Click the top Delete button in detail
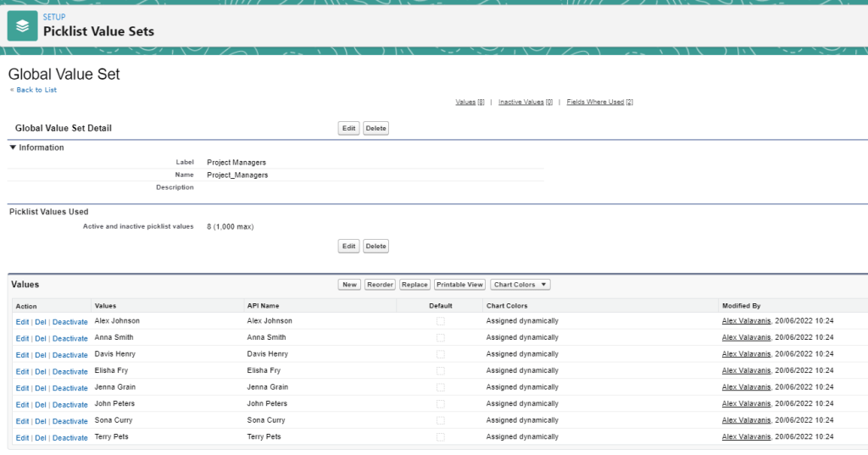Viewport: 868px width, 455px height. (376, 129)
